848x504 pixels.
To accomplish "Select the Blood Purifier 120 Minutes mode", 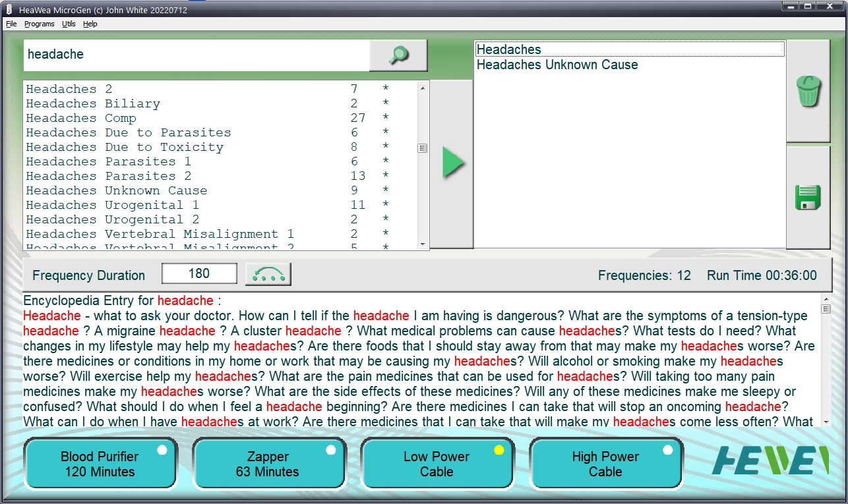I will [x=100, y=464].
